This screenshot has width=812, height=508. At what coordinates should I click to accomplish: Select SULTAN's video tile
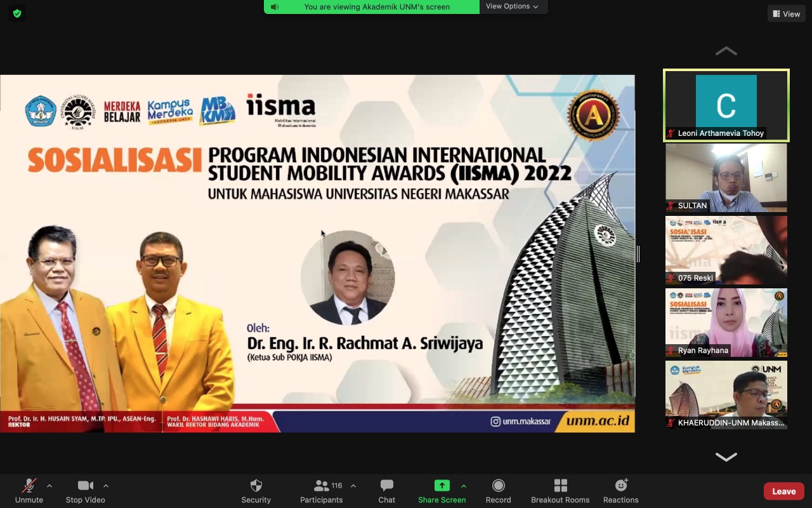coord(726,177)
